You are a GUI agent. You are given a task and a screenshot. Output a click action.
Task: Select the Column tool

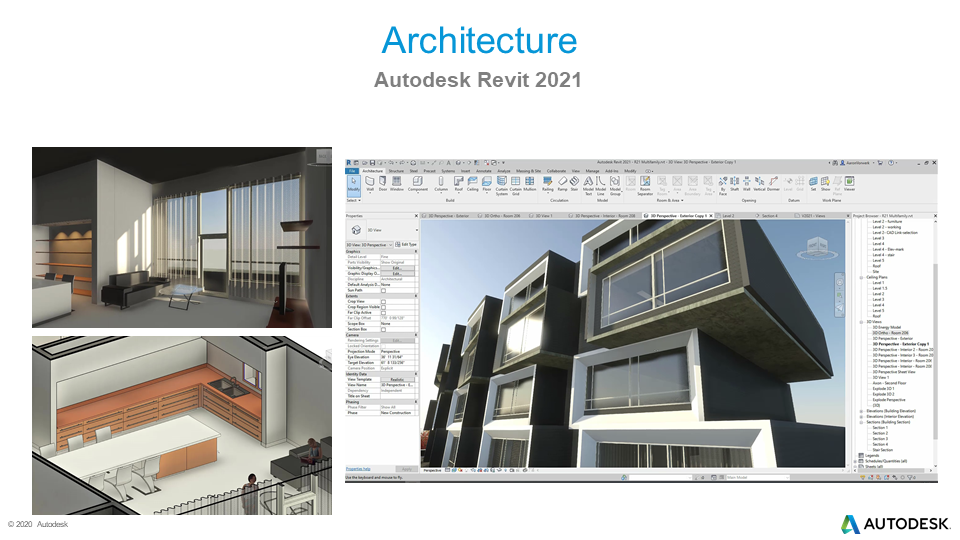coord(441,184)
